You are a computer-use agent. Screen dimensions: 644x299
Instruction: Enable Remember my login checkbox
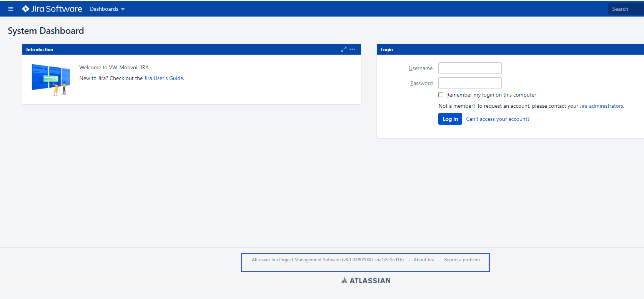click(441, 95)
